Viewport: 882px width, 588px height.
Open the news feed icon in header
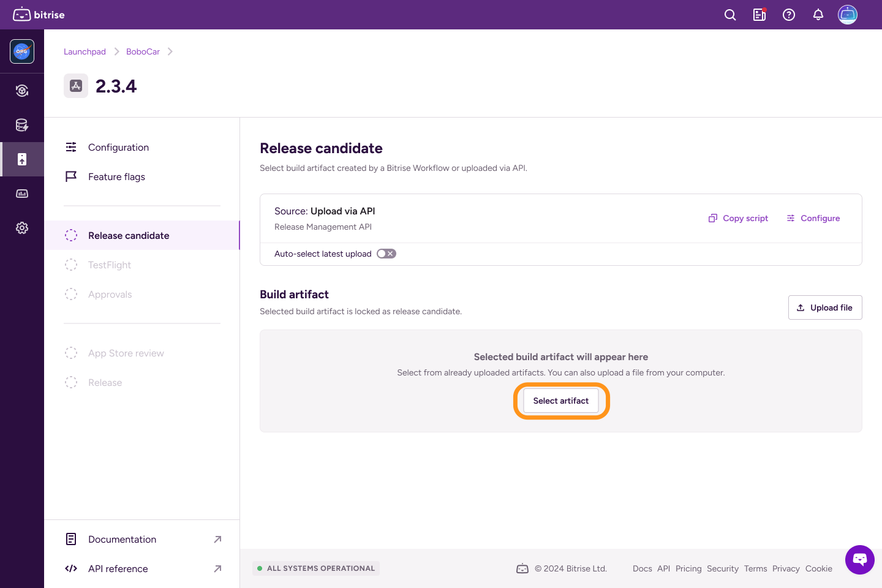point(759,15)
